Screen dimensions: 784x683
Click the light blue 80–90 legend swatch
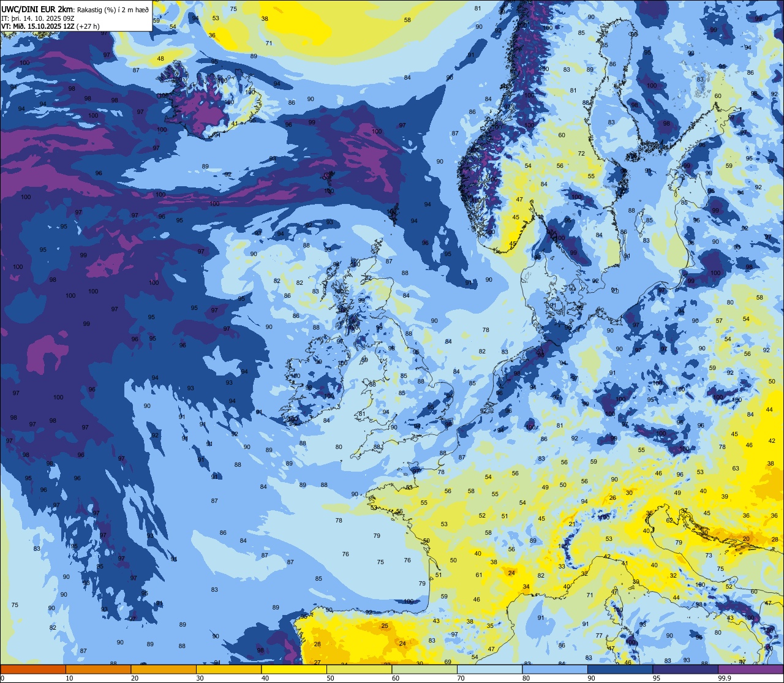(x=555, y=670)
